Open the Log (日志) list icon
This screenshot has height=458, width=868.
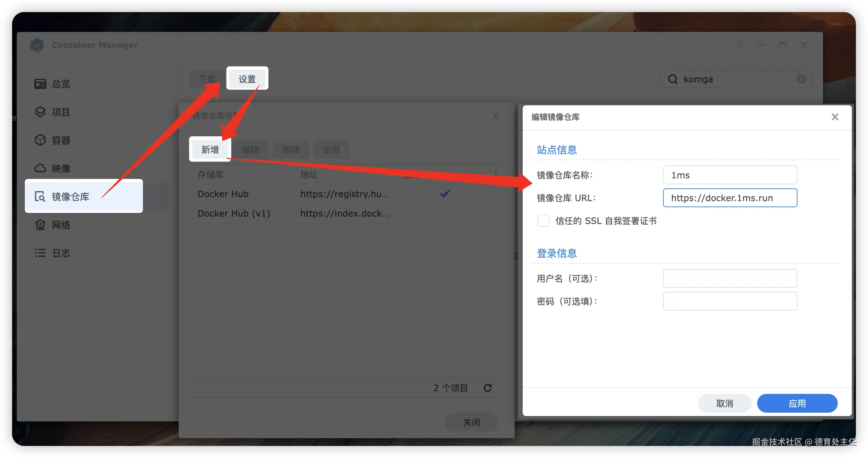coord(40,253)
